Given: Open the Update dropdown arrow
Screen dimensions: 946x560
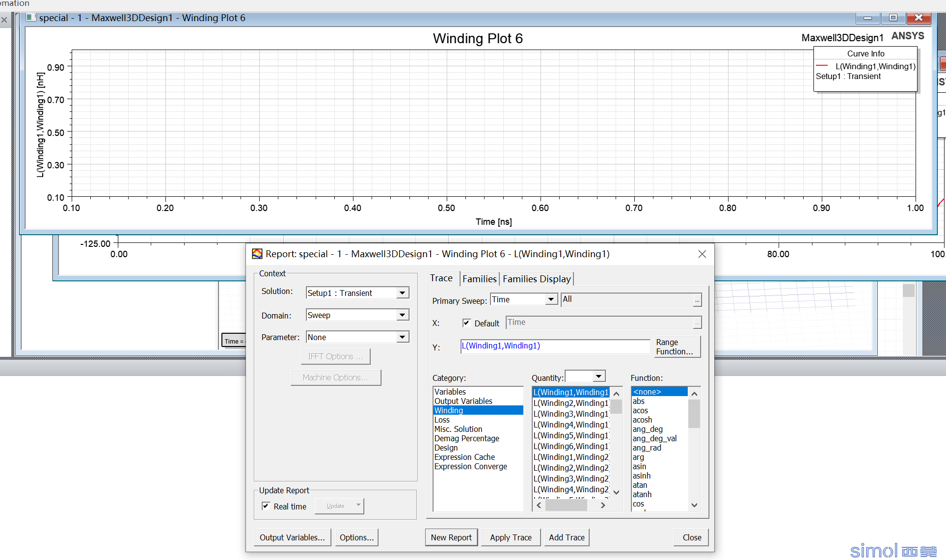Looking at the screenshot, I should point(358,506).
